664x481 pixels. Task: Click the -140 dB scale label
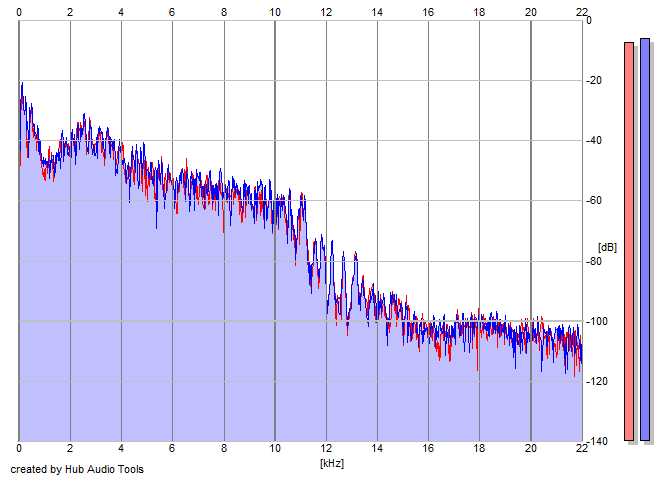point(596,441)
